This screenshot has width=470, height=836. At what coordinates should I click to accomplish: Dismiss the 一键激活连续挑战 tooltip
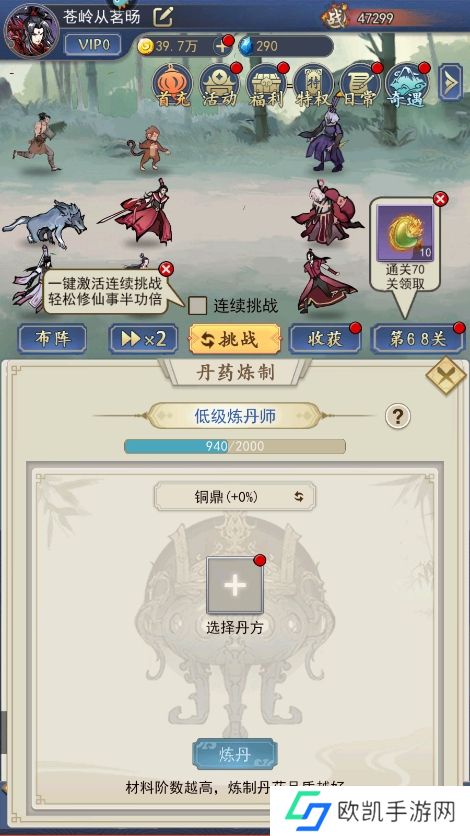166,268
